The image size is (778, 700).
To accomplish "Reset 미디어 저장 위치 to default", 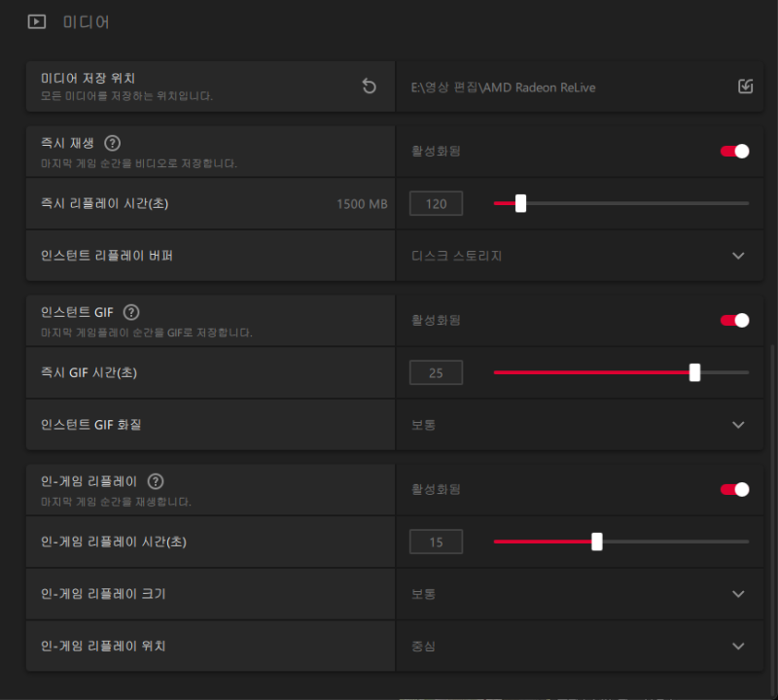I will (x=369, y=87).
